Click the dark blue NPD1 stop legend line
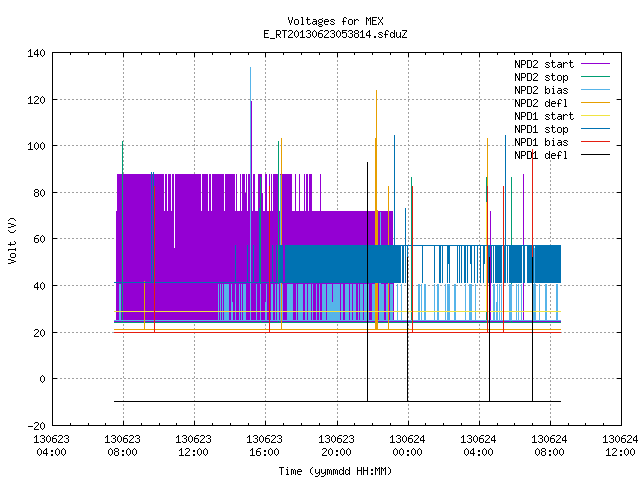Viewport: 640px width, 480px height. click(595, 129)
